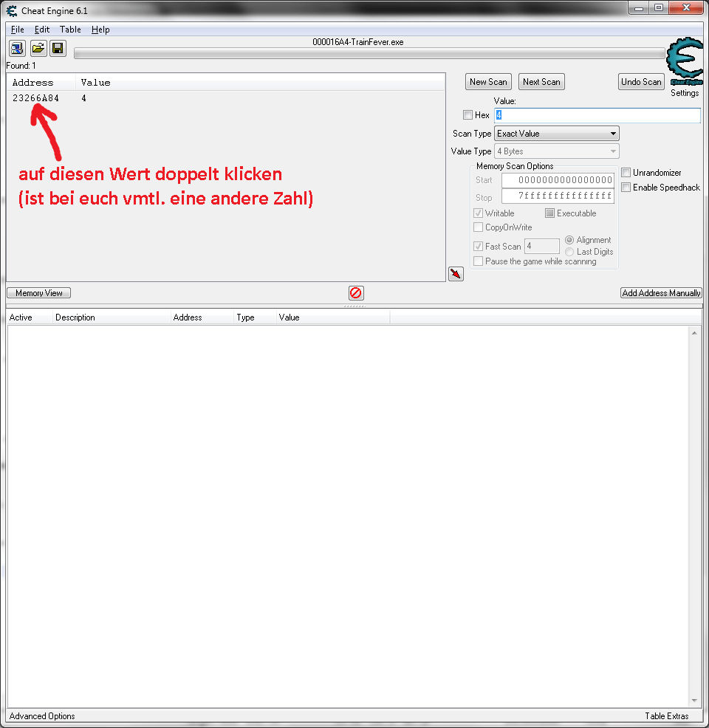709x728 pixels.
Task: Maximize the Cheat Engine window
Action: pos(658,8)
